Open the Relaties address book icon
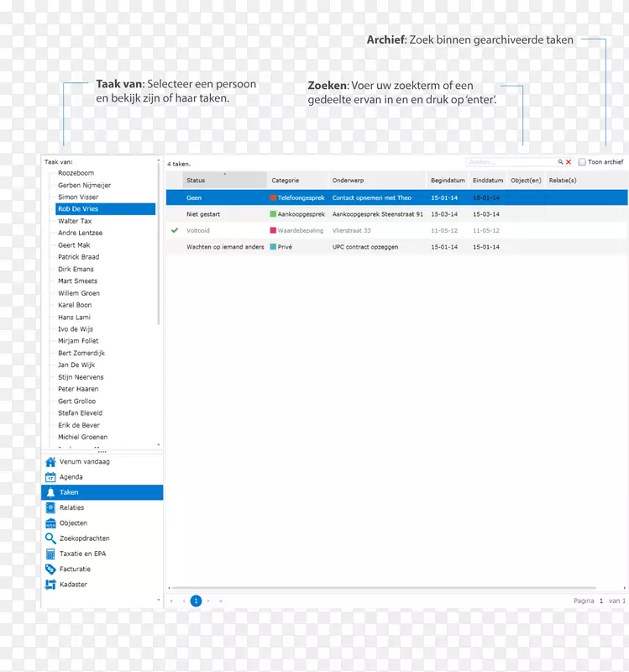 50,508
